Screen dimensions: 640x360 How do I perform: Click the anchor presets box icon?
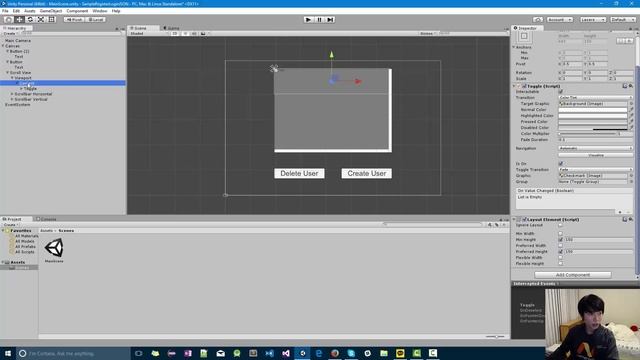point(524,36)
